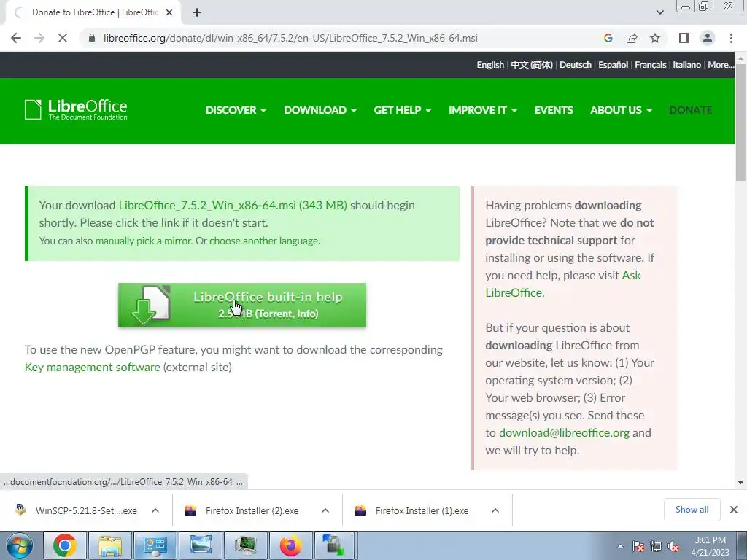This screenshot has height=560, width=747.
Task: Click the muted volume tray icon
Action: tap(673, 547)
